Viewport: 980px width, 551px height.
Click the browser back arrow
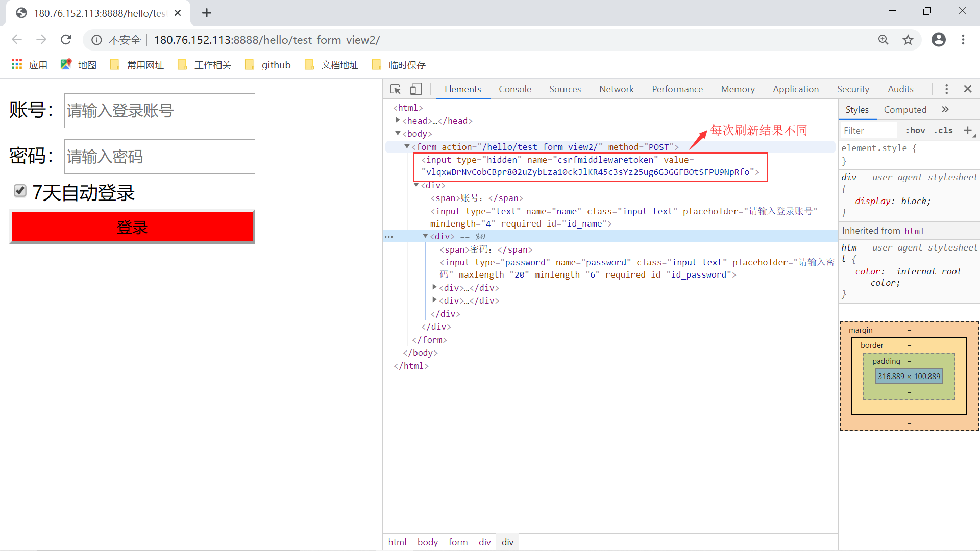17,40
